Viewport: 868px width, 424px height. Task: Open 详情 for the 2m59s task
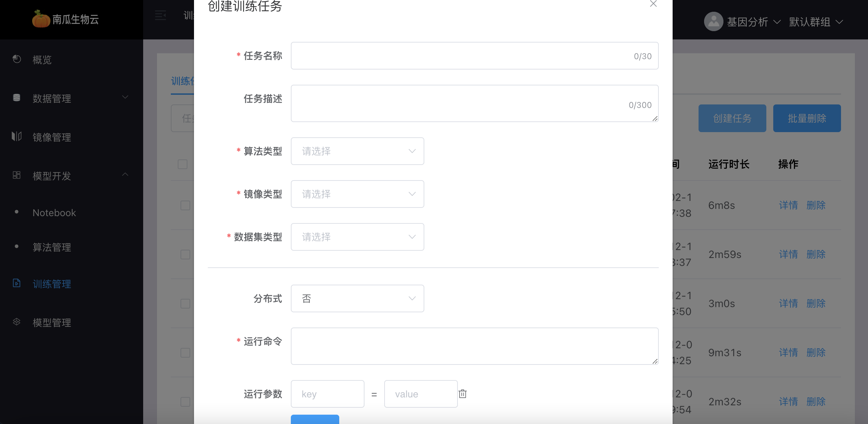coord(788,255)
